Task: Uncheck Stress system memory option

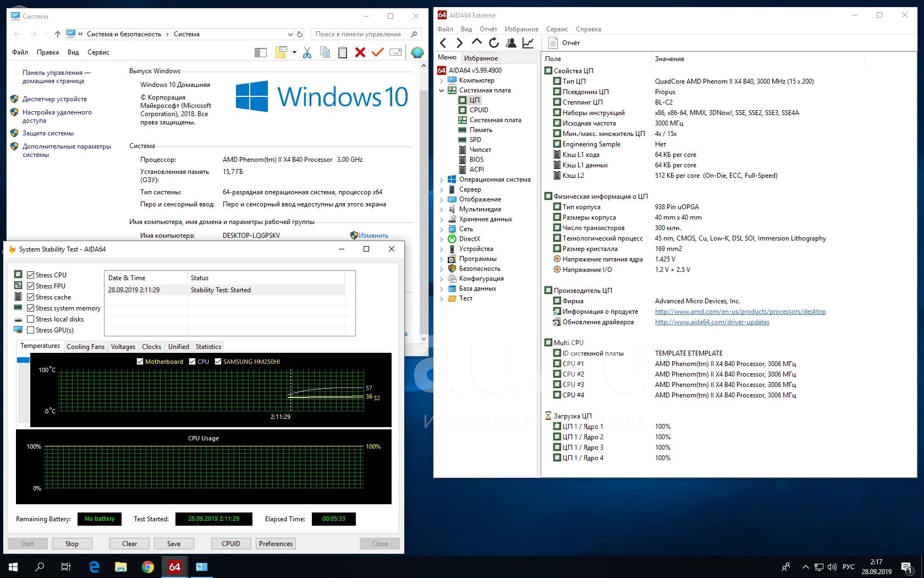Action: 31,308
